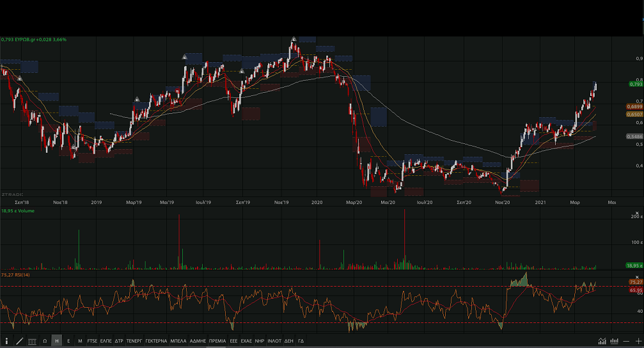Click the green 0,793 price tag
The image size is (644, 348).
[x=635, y=84]
